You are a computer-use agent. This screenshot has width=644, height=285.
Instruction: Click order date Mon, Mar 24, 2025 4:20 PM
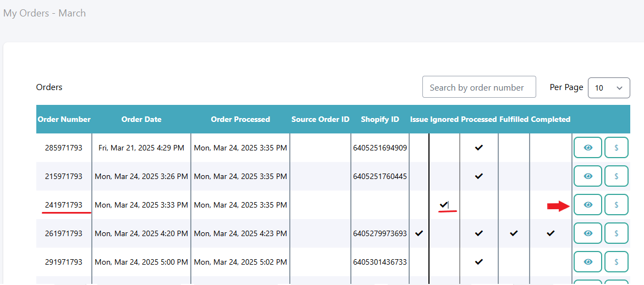(141, 233)
